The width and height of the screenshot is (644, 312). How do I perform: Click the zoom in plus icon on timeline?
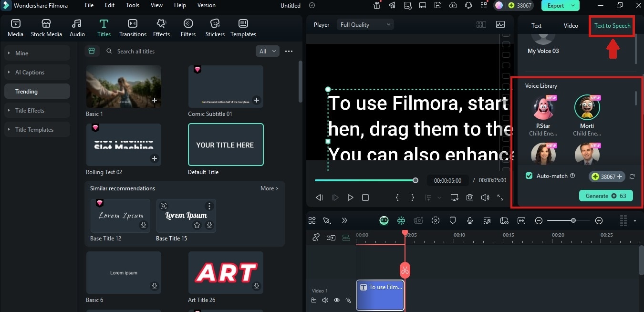click(x=599, y=220)
